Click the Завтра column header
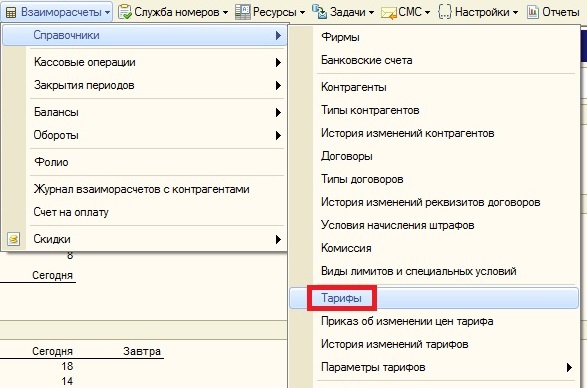587x388 pixels. click(142, 351)
